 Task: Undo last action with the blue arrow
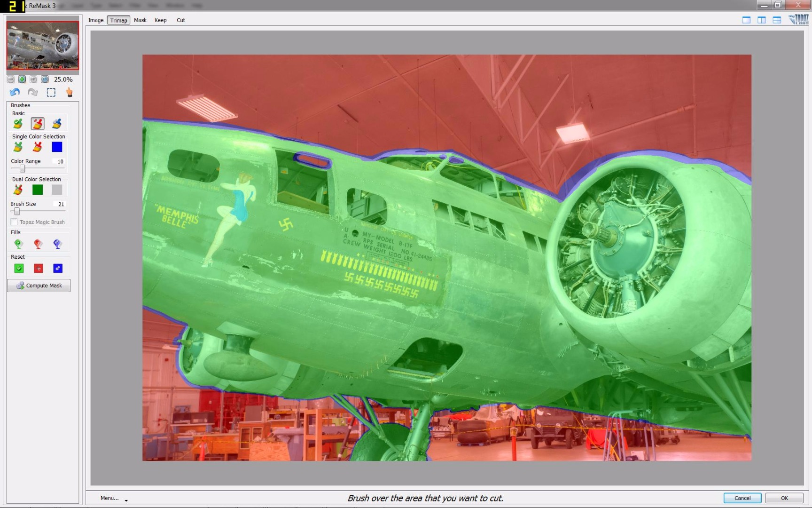click(x=15, y=92)
